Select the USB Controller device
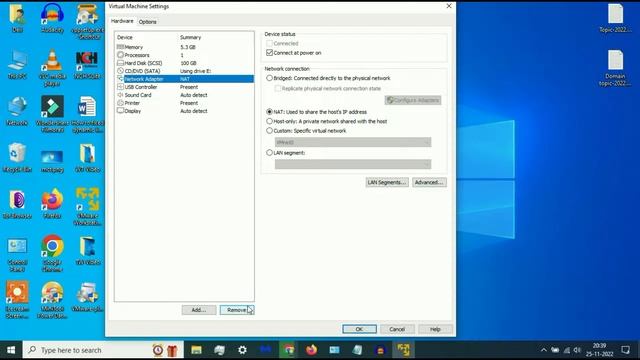Screen dimensions: 640x360 click(184, 87)
